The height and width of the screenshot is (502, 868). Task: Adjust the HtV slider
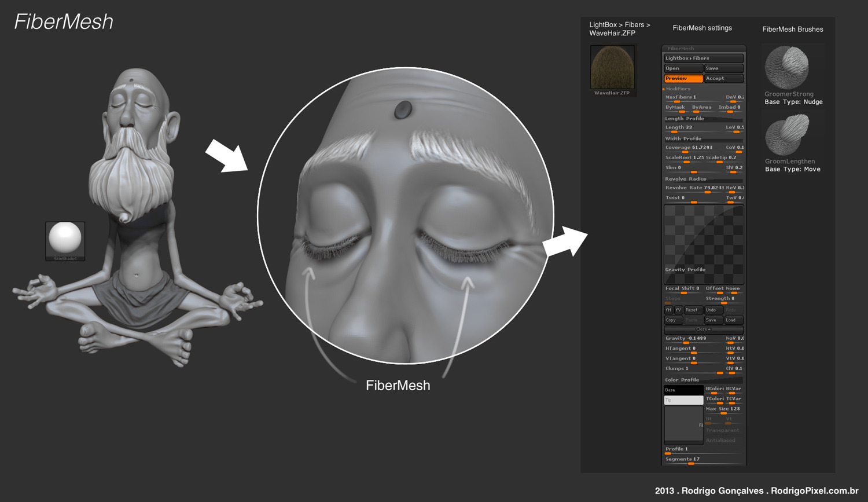click(734, 349)
